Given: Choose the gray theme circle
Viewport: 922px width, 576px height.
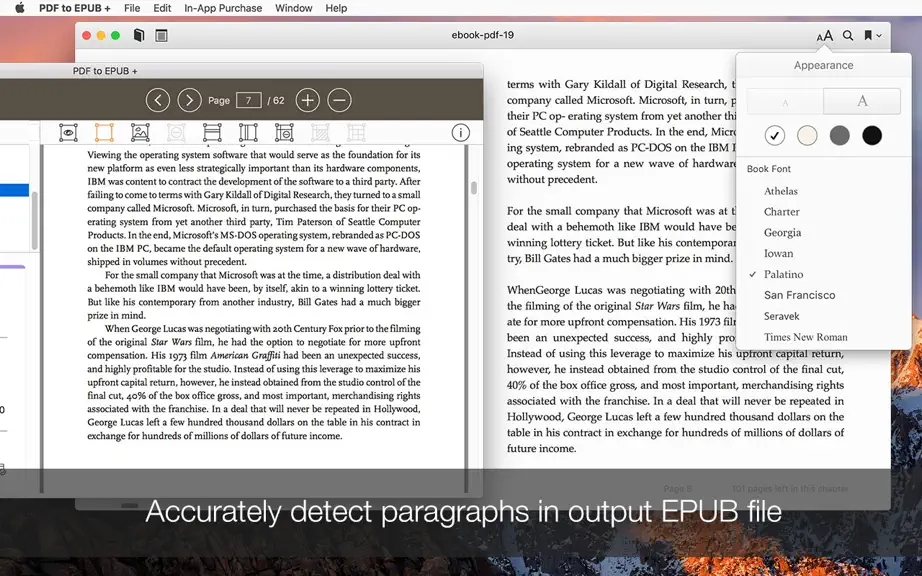Looking at the screenshot, I should pyautogui.click(x=840, y=136).
